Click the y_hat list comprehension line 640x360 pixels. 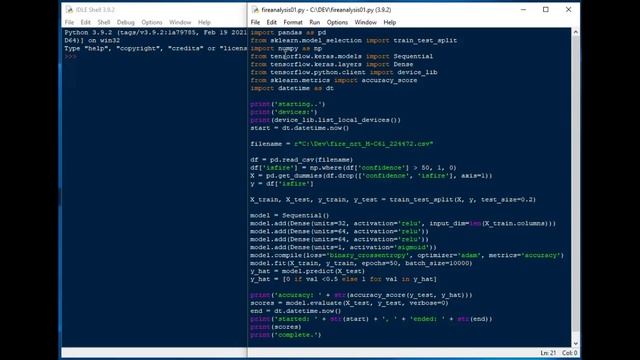(344, 279)
